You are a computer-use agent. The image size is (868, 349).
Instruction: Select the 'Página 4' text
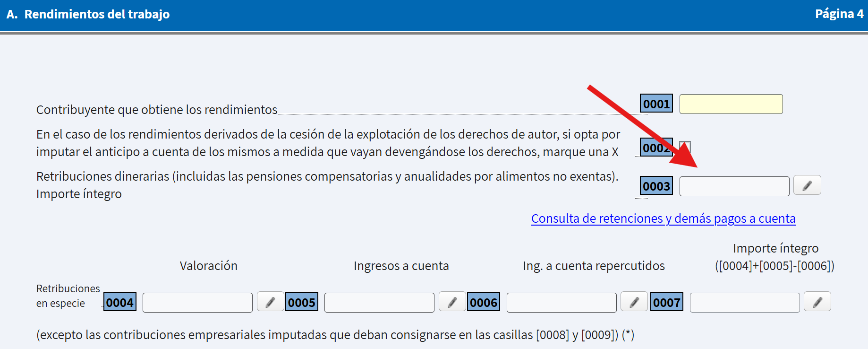[839, 14]
